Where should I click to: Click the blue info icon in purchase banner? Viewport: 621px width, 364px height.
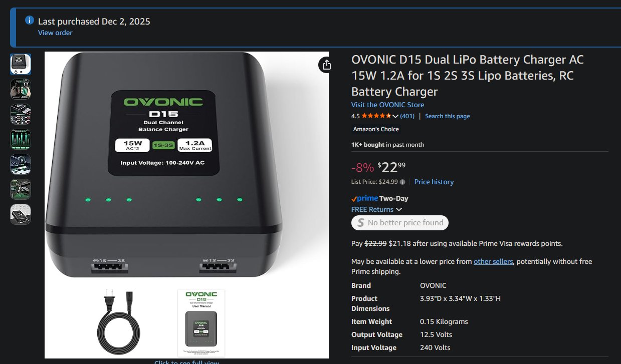[30, 21]
